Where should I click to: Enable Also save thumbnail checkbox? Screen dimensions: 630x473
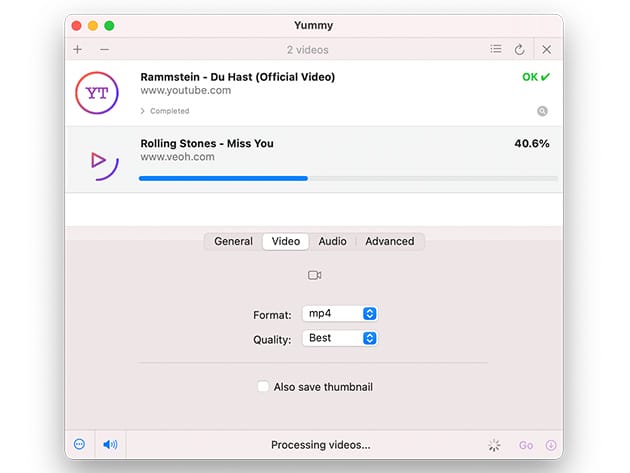click(x=263, y=387)
